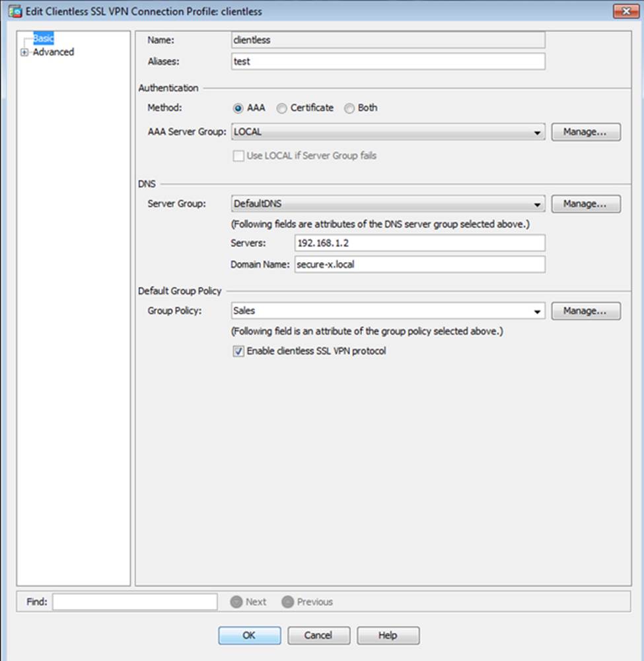The image size is (644, 661).
Task: Uncheck Enable clientless SSL VPN protocol
Action: (x=238, y=352)
